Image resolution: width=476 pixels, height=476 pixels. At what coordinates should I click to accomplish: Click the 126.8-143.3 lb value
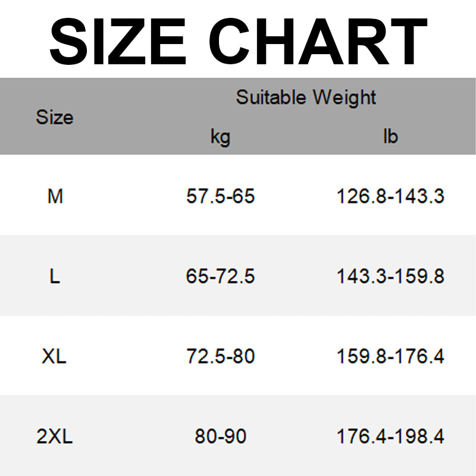tap(390, 196)
